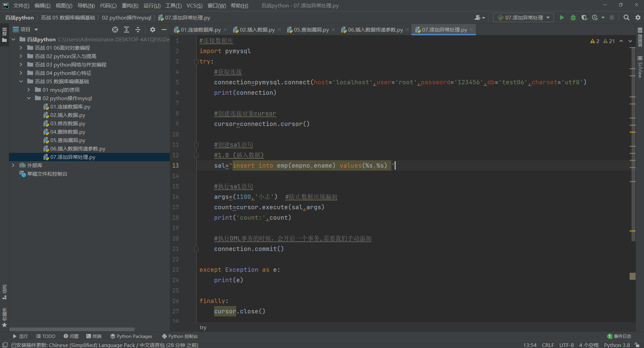Click the stop execution square icon

coord(612,17)
